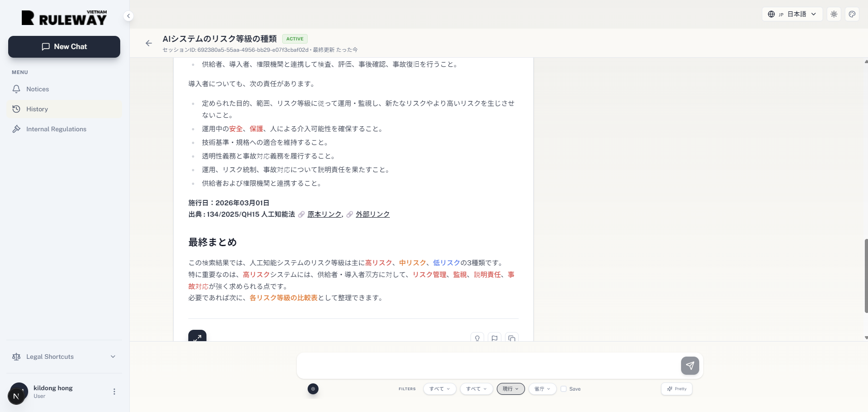Open the 日本語 language dropdown
Screen dimensions: 868x412
[792, 14]
